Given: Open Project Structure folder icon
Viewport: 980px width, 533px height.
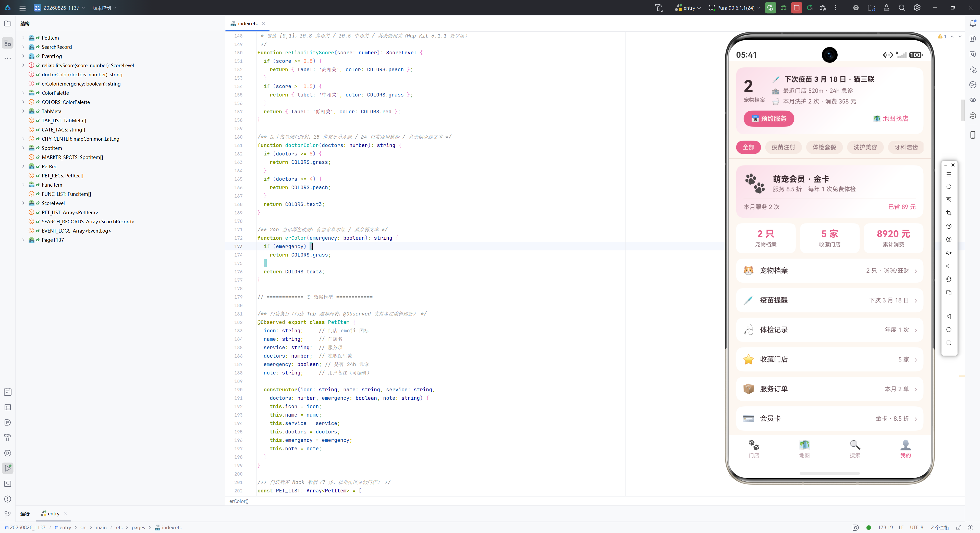Looking at the screenshot, I should (x=871, y=8).
